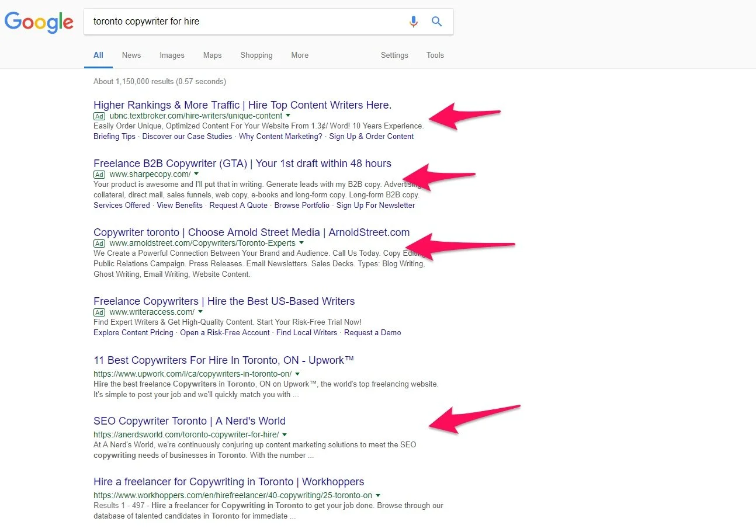Expand the arrow next to arnoldstreet.com URL
Viewport: 756px width, 532px height.
point(301,243)
